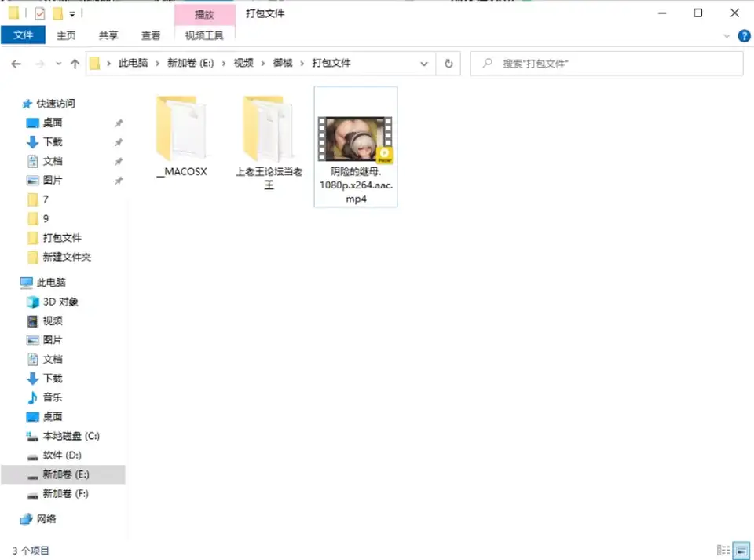Viewport: 754px width, 560px height.
Task: Click the forward navigation arrow
Action: point(39,64)
